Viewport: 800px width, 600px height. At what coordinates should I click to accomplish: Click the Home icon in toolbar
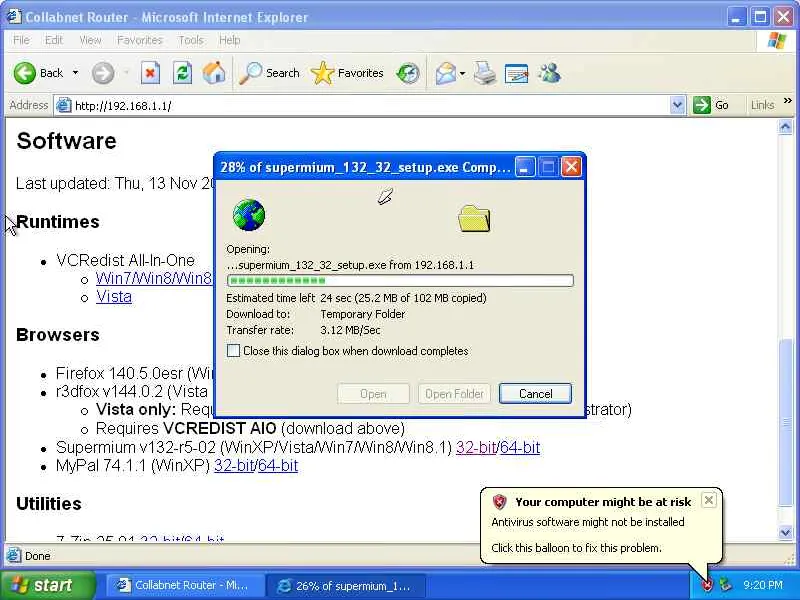(214, 73)
